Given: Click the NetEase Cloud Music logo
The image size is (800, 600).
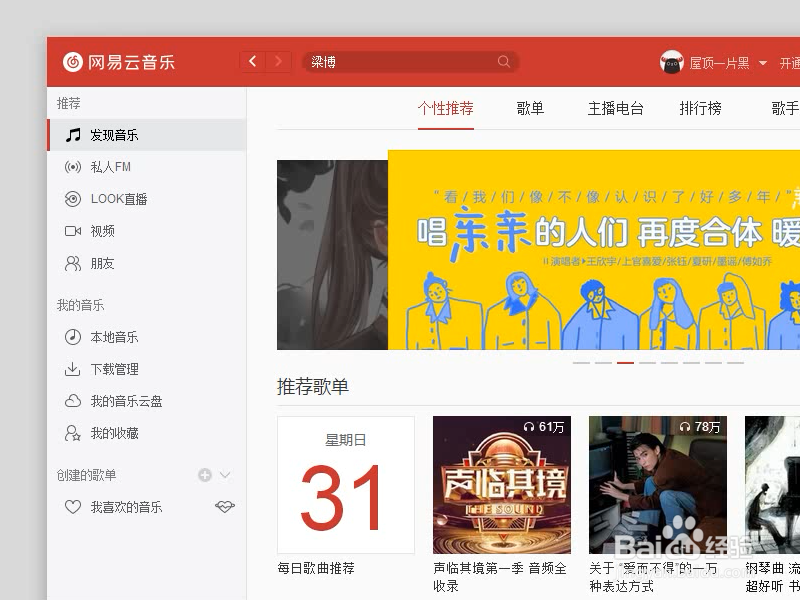Looking at the screenshot, I should click(x=119, y=62).
